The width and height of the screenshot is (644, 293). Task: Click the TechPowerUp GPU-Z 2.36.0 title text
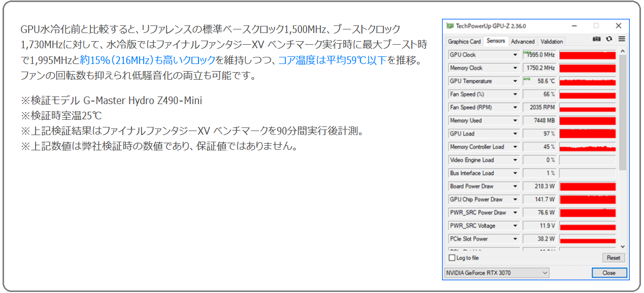tap(491, 26)
